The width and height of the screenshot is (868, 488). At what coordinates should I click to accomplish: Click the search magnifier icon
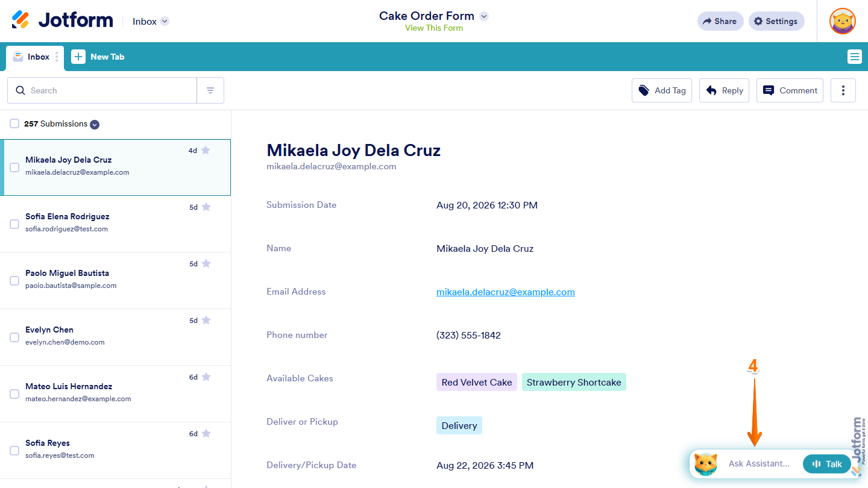[x=20, y=90]
